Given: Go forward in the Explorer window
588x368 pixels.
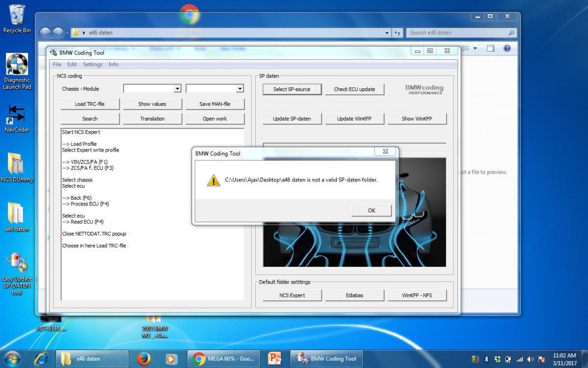Looking at the screenshot, I should [58, 33].
